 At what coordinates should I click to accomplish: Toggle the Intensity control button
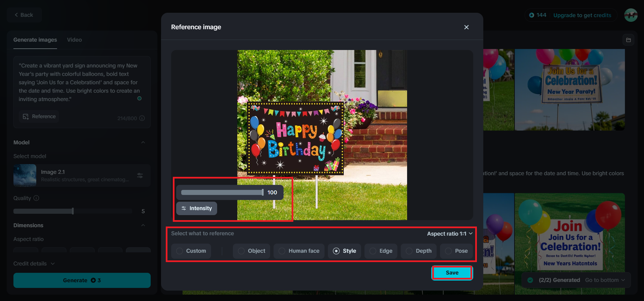point(197,208)
